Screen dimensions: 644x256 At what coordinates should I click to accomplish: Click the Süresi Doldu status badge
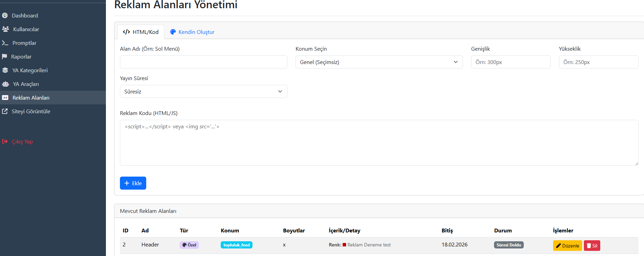[509, 245]
